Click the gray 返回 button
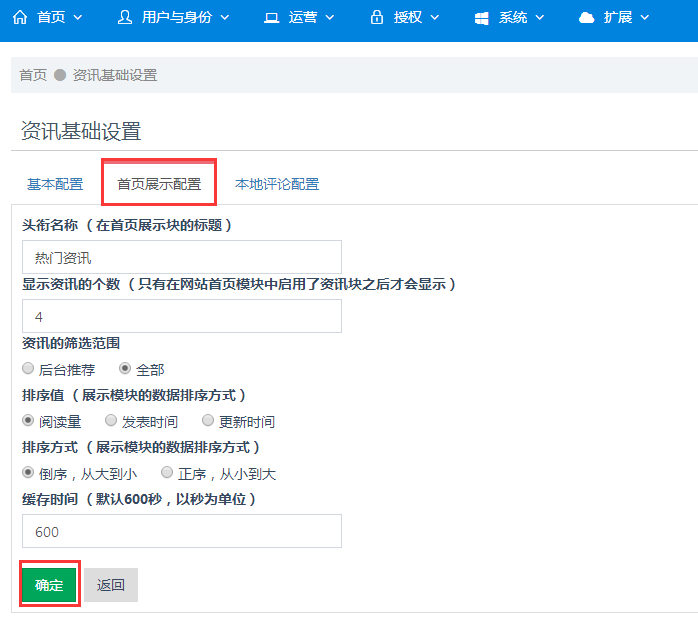Viewport: 698px width, 619px height. click(x=111, y=585)
